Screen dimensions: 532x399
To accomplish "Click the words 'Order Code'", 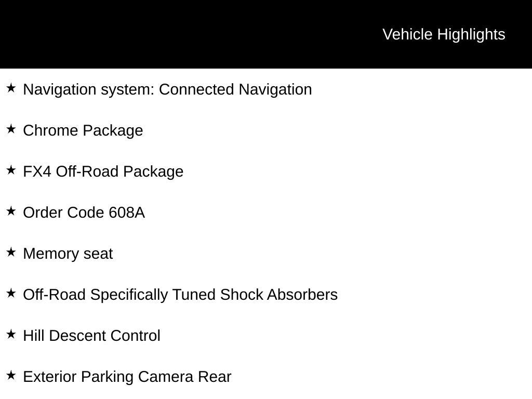I will click(x=64, y=212).
